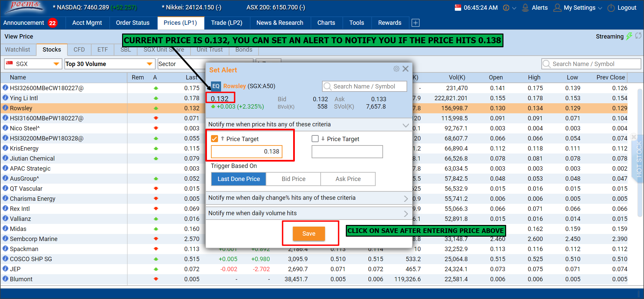644x299 pixels.
Task: Click the Logout label
Action: (627, 8)
